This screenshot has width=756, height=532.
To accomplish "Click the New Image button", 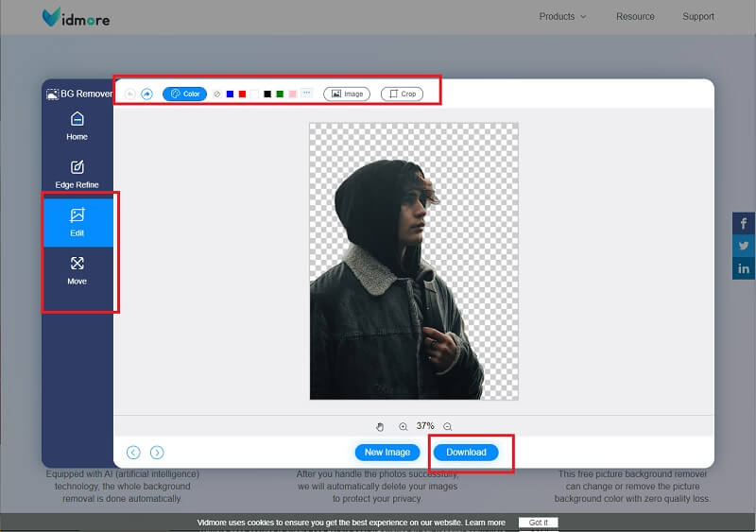I will coord(387,453).
